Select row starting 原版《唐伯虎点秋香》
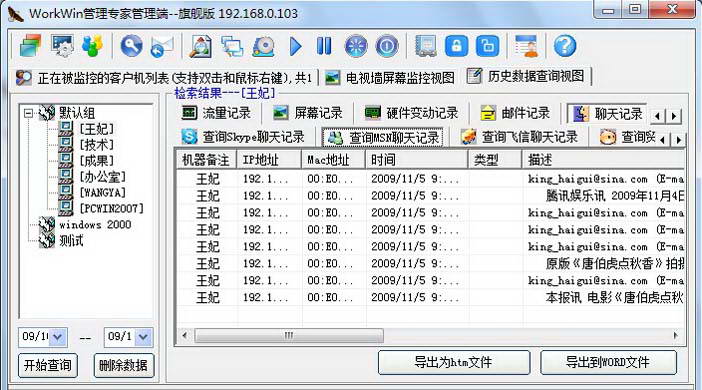The image size is (702, 390). click(x=430, y=263)
